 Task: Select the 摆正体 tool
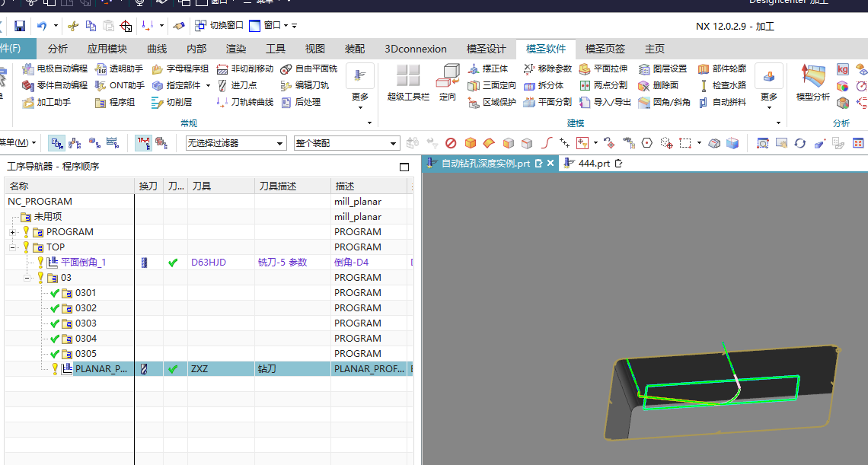(x=488, y=68)
